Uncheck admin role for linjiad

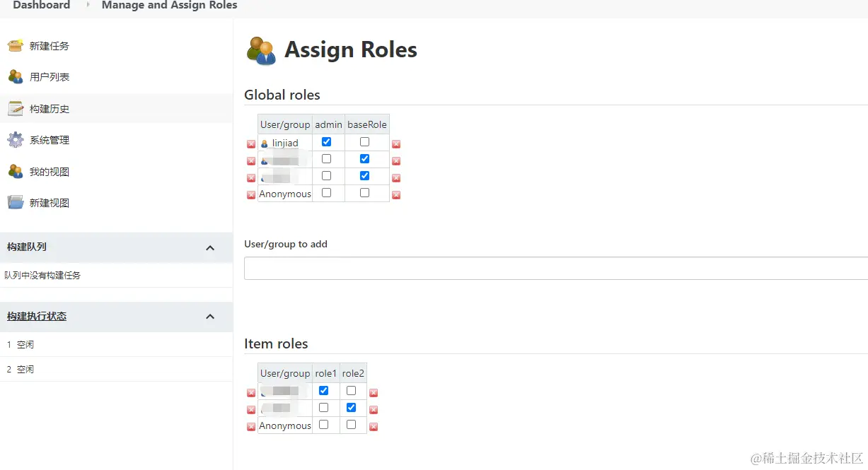326,142
